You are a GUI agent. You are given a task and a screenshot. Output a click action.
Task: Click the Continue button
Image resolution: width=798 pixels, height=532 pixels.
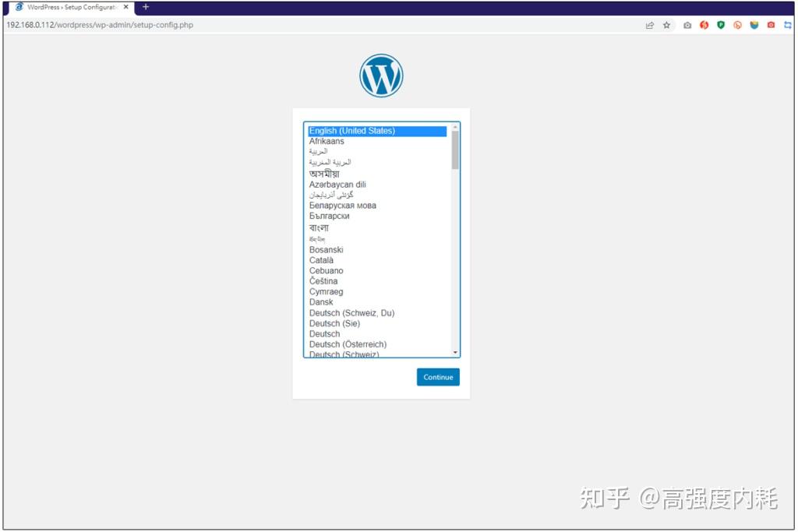pos(438,377)
